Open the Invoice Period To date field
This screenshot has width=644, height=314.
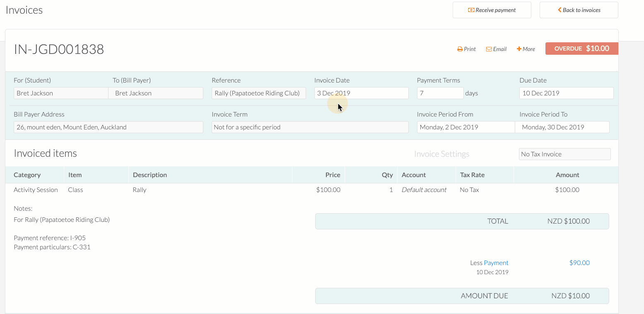pyautogui.click(x=562, y=127)
